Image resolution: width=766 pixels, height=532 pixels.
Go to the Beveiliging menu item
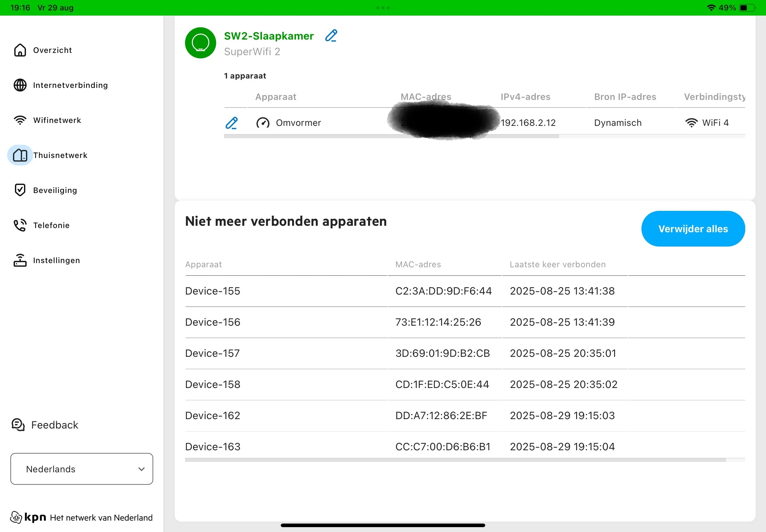click(55, 190)
